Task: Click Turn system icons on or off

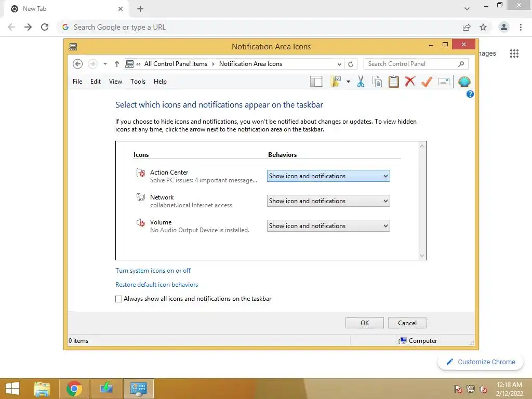Action: coord(153,270)
